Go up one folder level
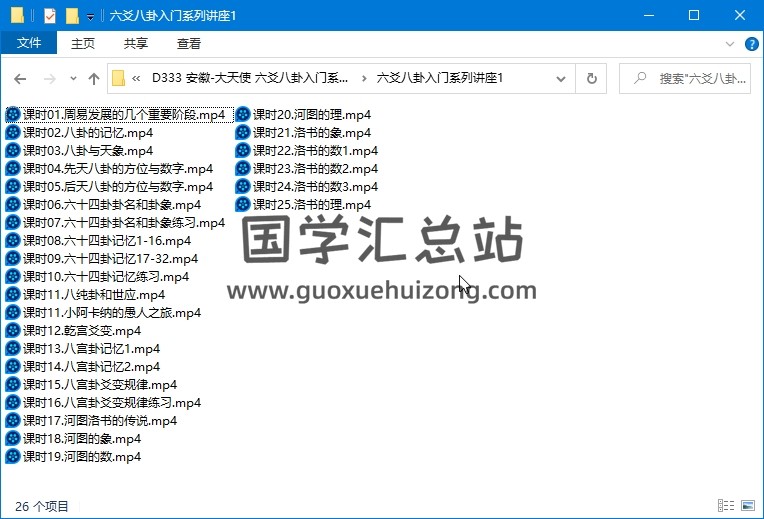764x519 pixels. [94, 78]
